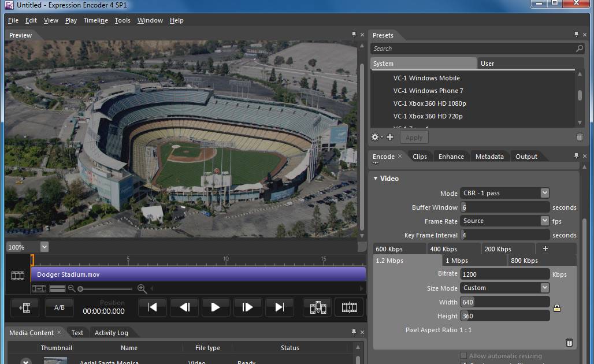This screenshot has width=594, height=364.
Task: Click the Play button in transport controls
Action: (216, 307)
